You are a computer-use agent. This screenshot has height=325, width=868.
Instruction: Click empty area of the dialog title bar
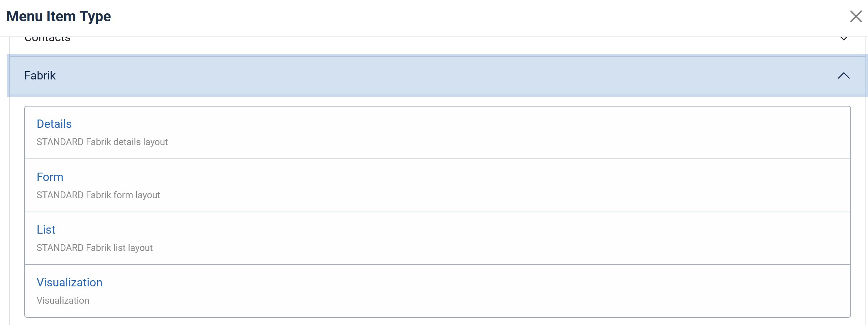tap(433, 16)
